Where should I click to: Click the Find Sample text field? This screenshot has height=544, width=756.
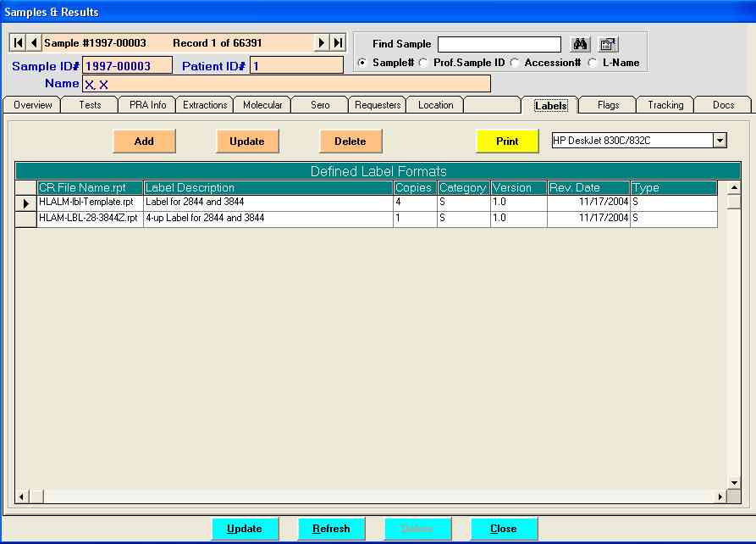click(499, 44)
